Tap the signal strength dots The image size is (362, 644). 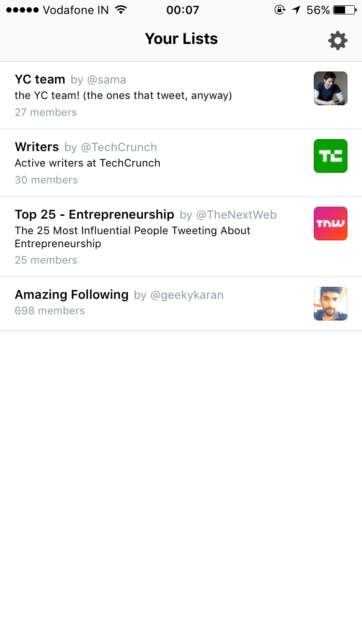pyautogui.click(x=22, y=10)
